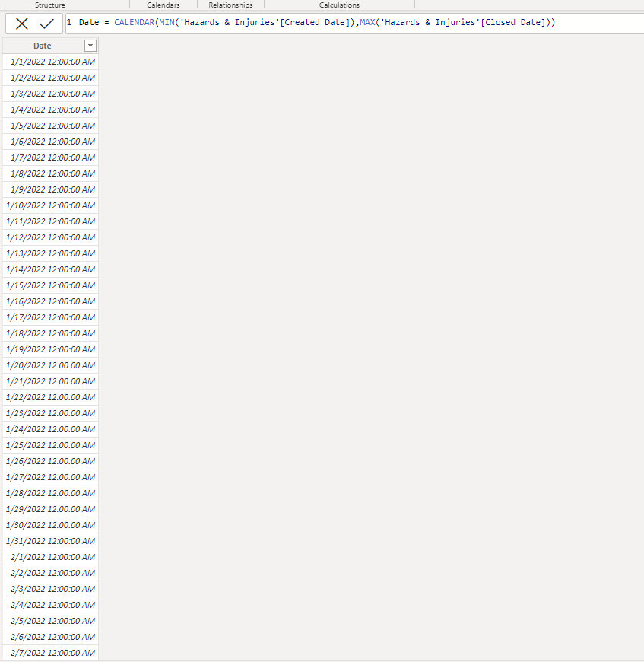Select the cell 1/1/2022 12:00:00 AM
This screenshot has width=644, height=662.
pyautogui.click(x=50, y=62)
